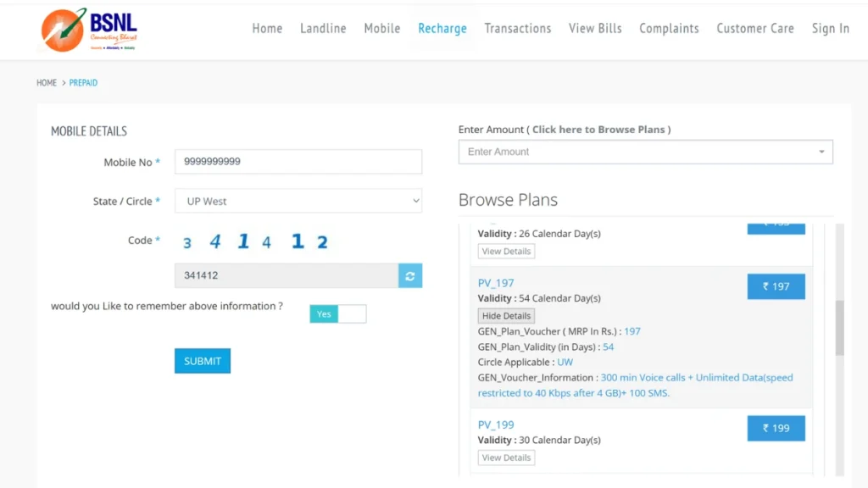Hide Details for PV_197 plan

506,316
